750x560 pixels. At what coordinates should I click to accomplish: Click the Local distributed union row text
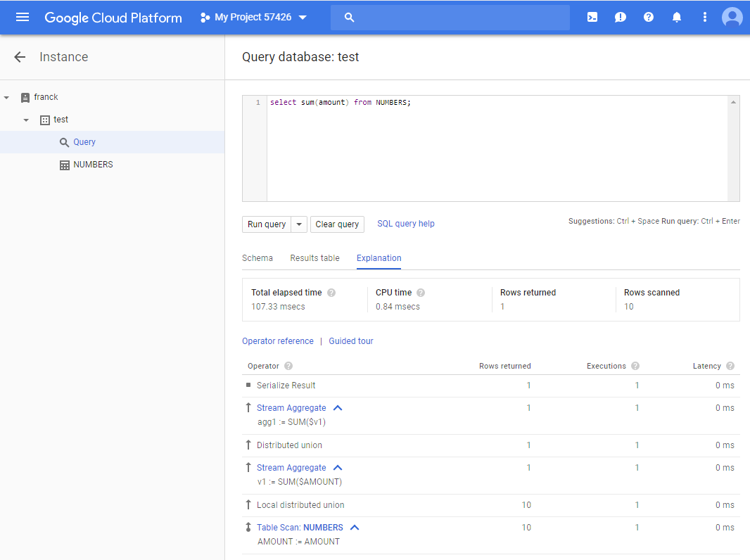[x=300, y=505]
